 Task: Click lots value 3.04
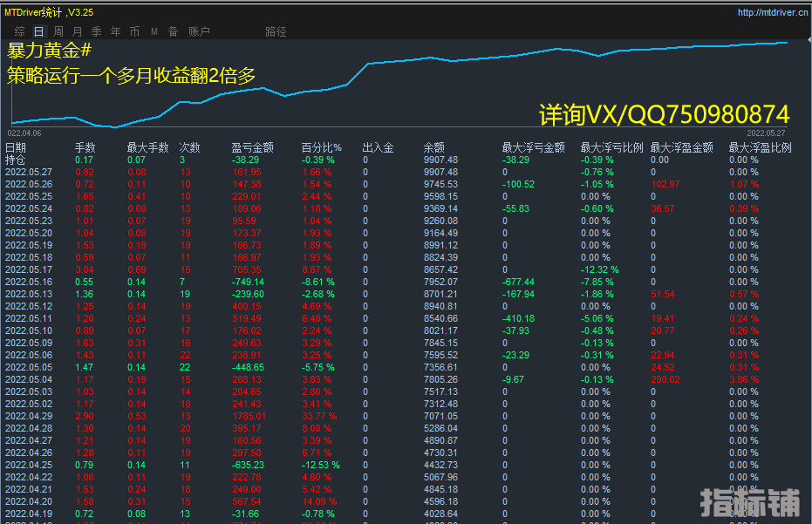pyautogui.click(x=85, y=269)
